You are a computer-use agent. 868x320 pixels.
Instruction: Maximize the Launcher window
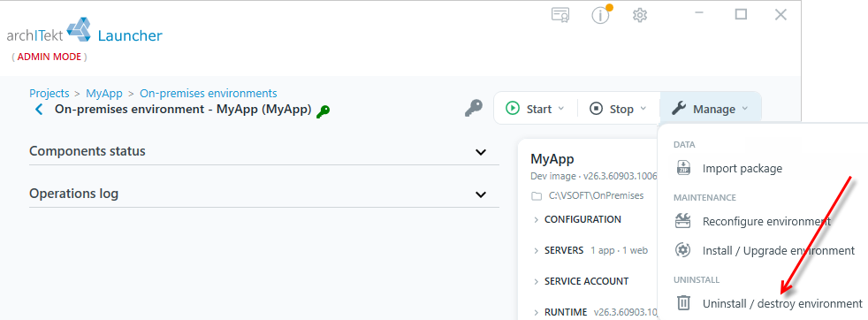coord(741,14)
